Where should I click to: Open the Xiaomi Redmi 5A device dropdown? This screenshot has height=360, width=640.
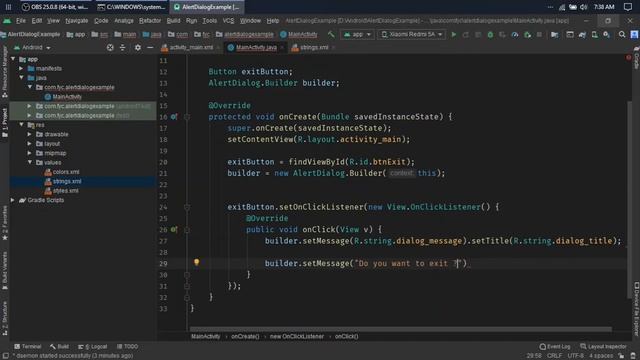pos(411,35)
